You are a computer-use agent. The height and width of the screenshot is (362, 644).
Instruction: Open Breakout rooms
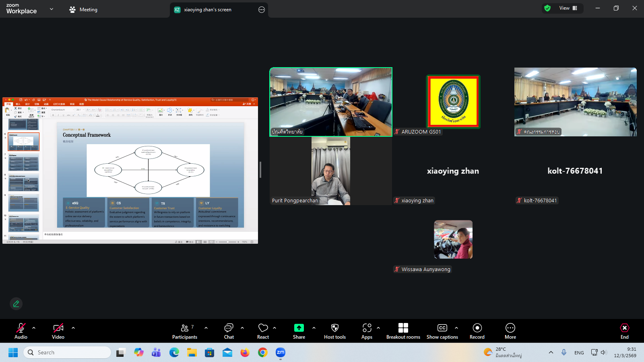coord(403,331)
